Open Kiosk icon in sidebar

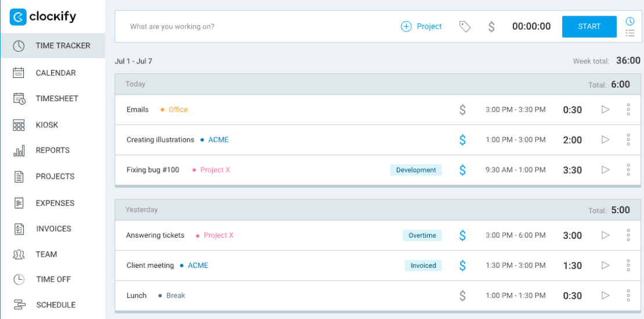pyautogui.click(x=19, y=125)
